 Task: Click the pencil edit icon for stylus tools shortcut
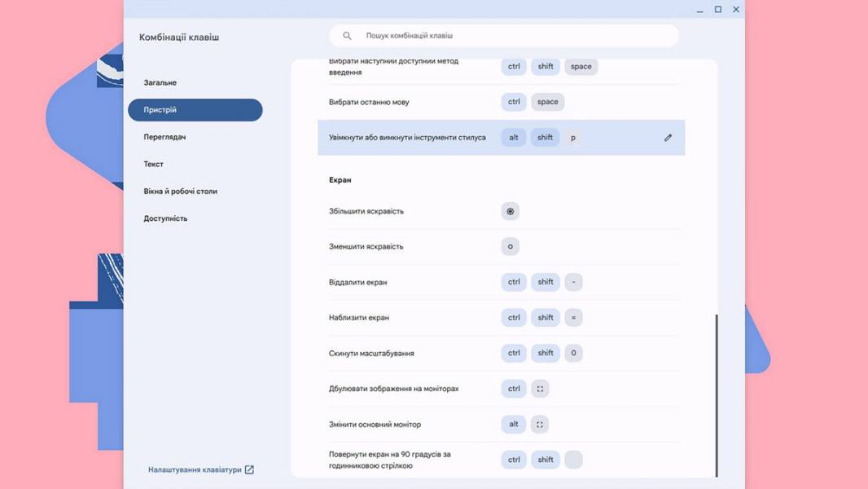click(668, 138)
